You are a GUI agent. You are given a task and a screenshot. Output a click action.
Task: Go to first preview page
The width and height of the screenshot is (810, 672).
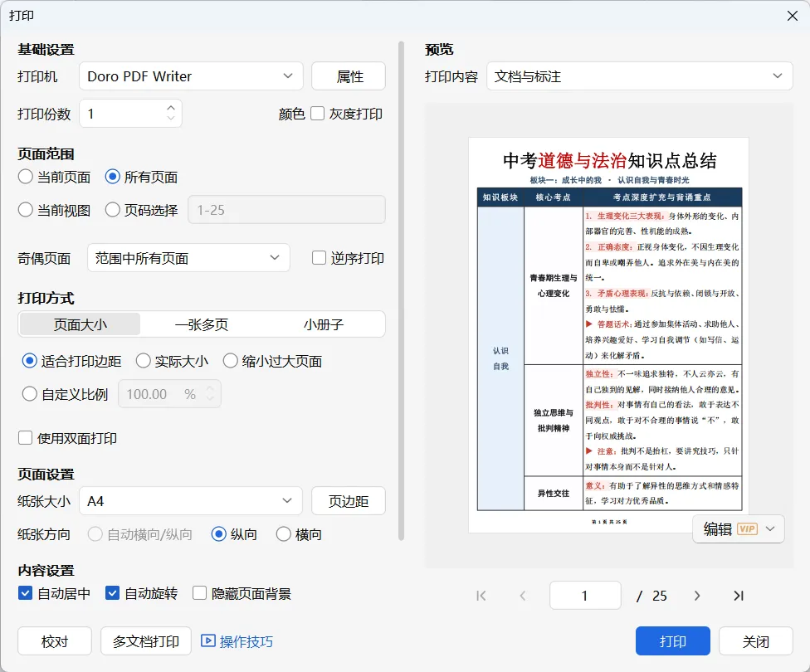481,596
